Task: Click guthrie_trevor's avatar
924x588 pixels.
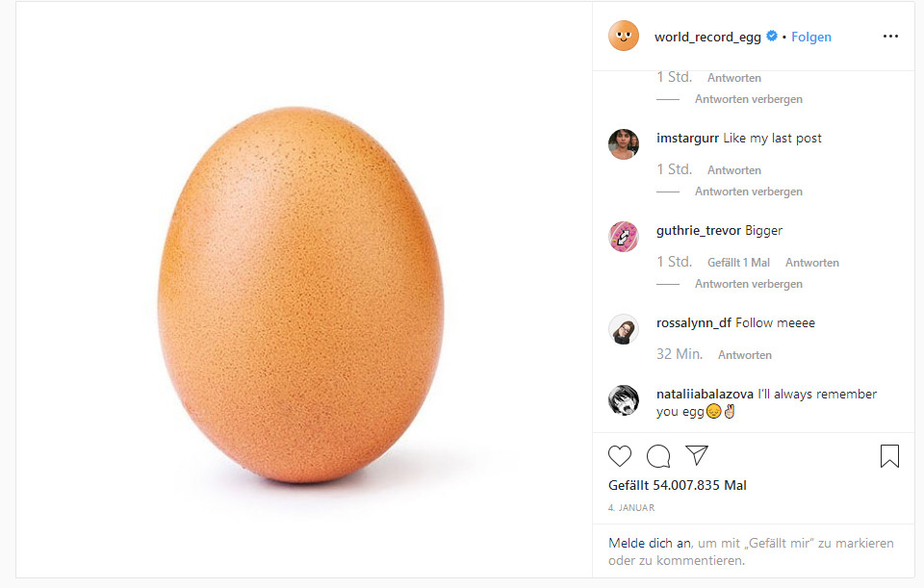Action: 624,237
